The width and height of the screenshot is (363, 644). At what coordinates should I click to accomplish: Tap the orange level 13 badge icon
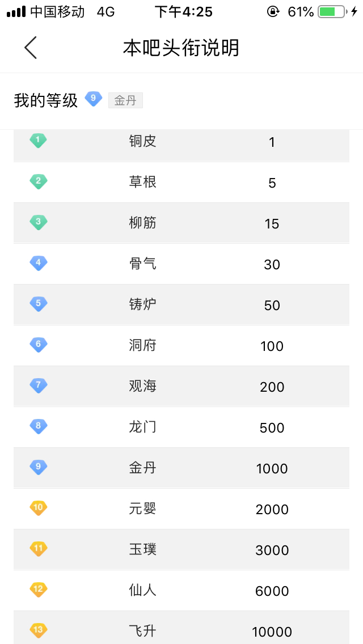39,630
